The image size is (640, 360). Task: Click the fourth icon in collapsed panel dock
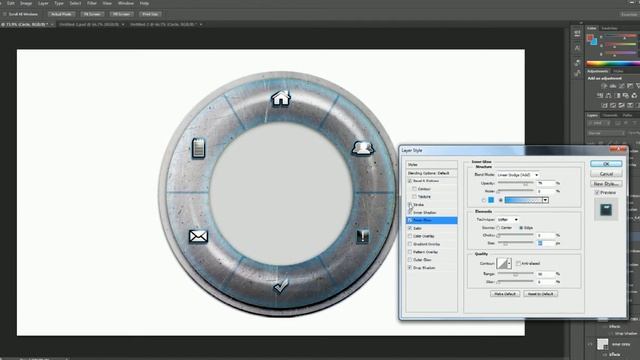577,73
